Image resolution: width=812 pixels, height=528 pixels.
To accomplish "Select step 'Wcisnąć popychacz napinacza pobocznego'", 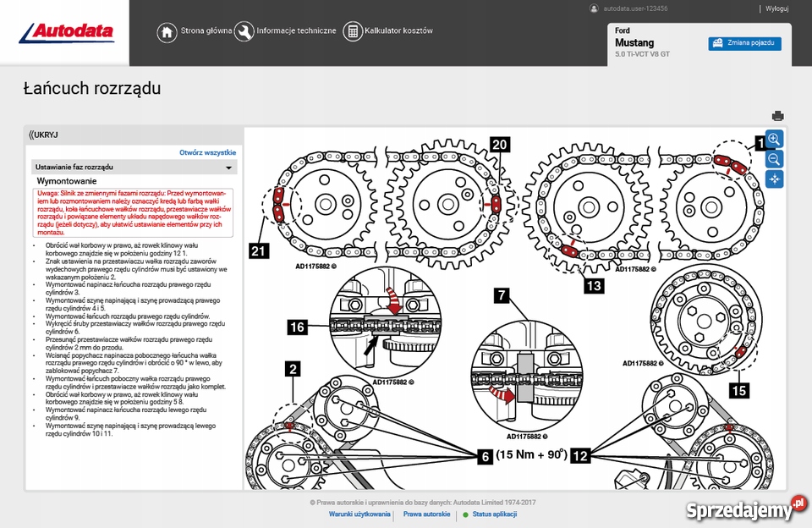I will (134, 363).
